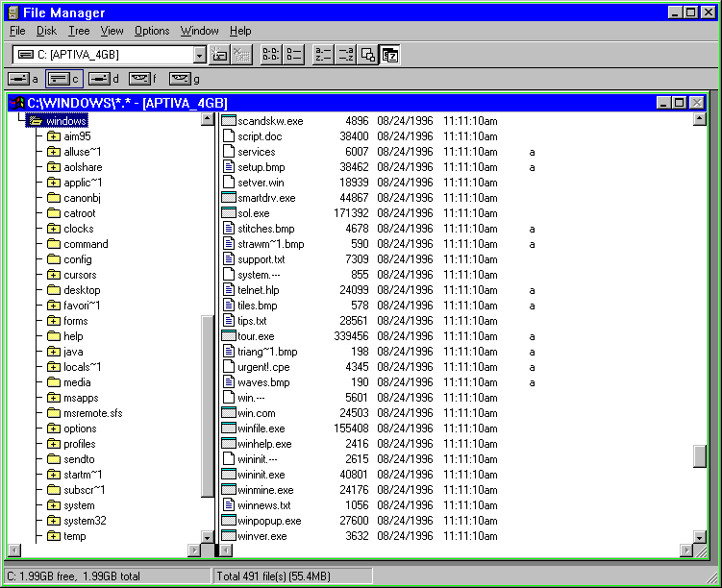Select the command folder in tree

[86, 244]
